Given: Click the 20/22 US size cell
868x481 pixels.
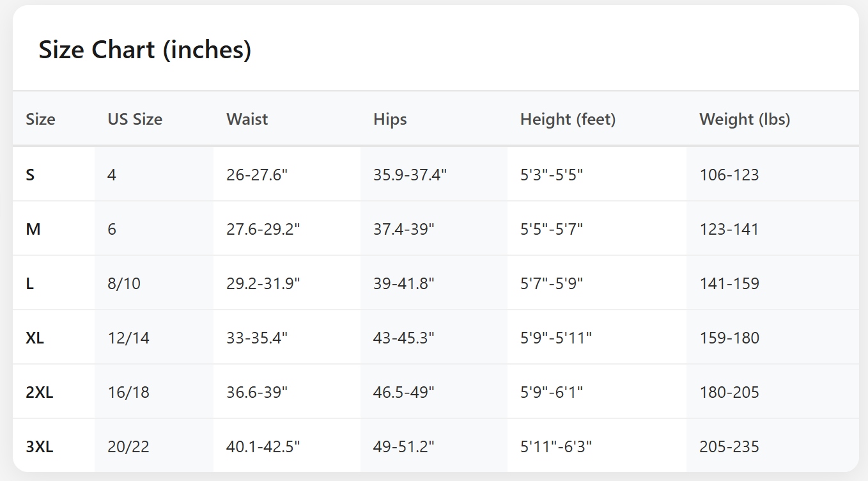Looking at the screenshot, I should click(128, 446).
